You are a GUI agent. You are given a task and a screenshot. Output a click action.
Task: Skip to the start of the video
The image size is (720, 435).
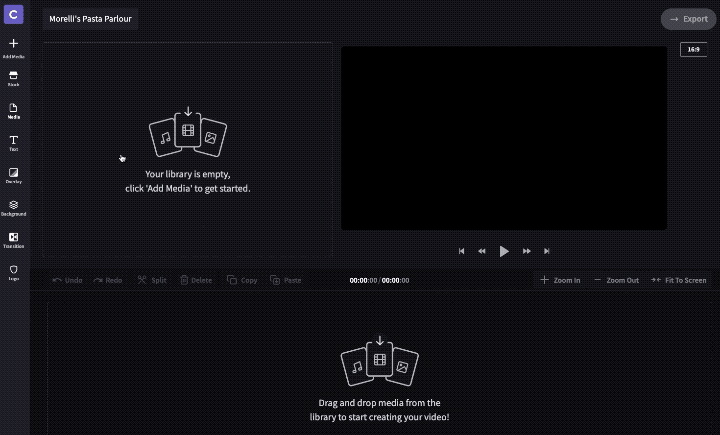(x=461, y=251)
